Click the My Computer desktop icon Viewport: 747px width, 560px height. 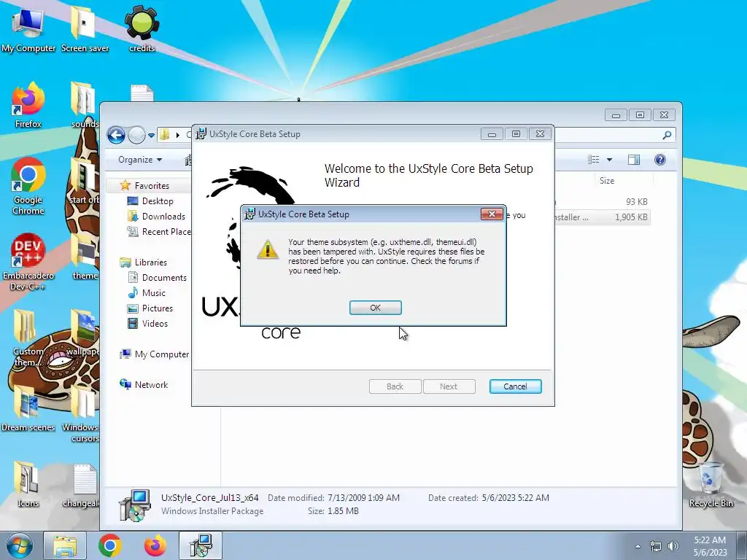(x=28, y=30)
